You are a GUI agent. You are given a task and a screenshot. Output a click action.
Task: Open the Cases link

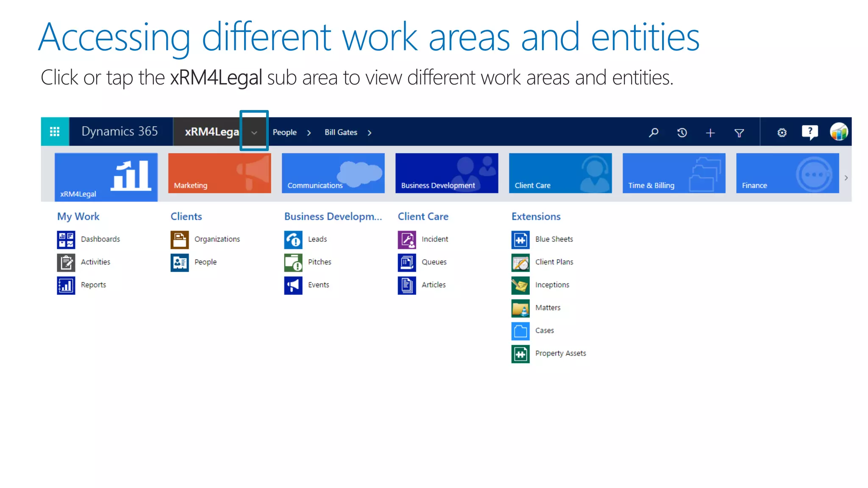(545, 331)
